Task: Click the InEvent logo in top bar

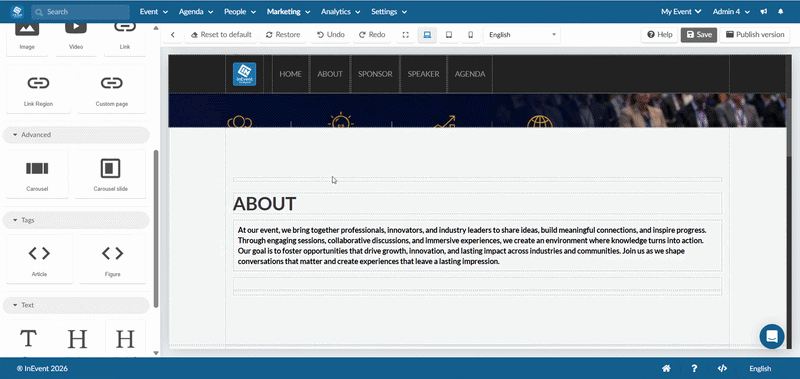Action: click(17, 12)
